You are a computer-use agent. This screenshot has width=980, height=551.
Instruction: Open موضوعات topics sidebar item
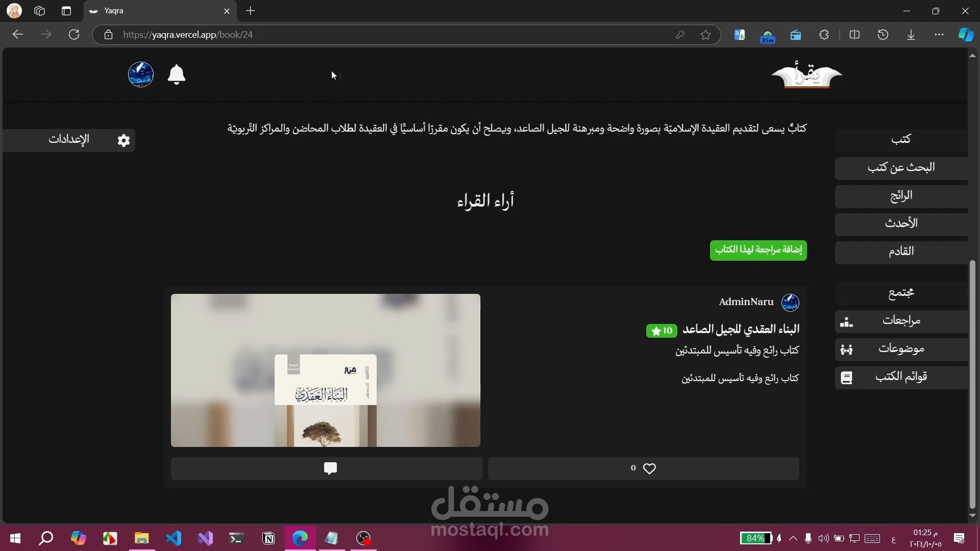(x=901, y=349)
